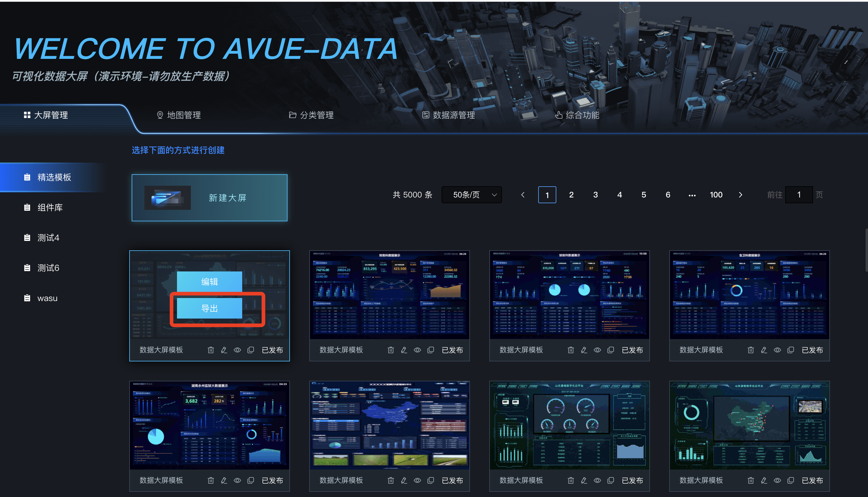Click pencil icon on 山东康格 China-map card
868x497 pixels.
(764, 480)
